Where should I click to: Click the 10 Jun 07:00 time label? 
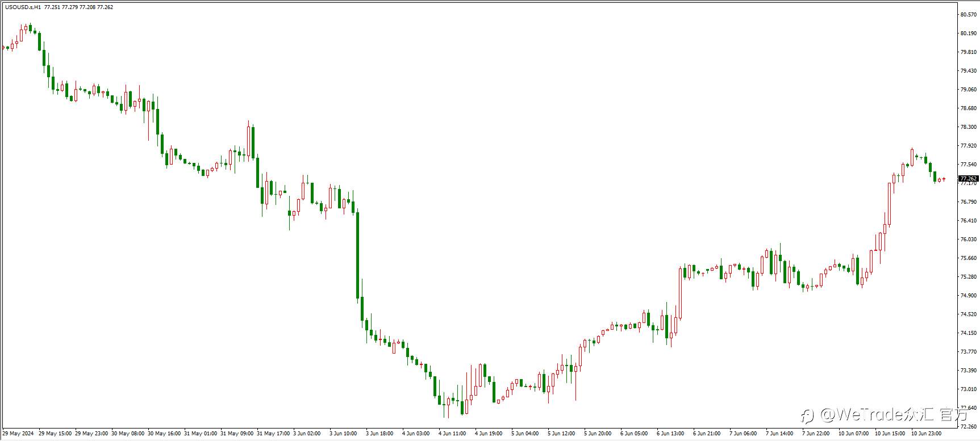853,434
